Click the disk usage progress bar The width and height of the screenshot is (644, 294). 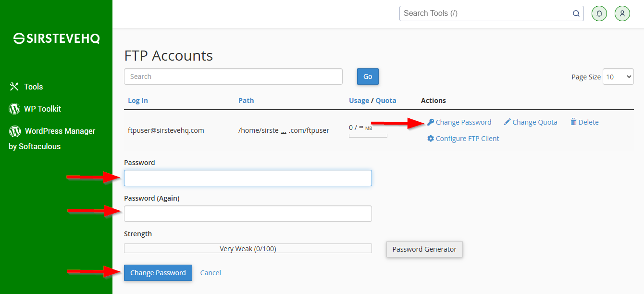368,136
